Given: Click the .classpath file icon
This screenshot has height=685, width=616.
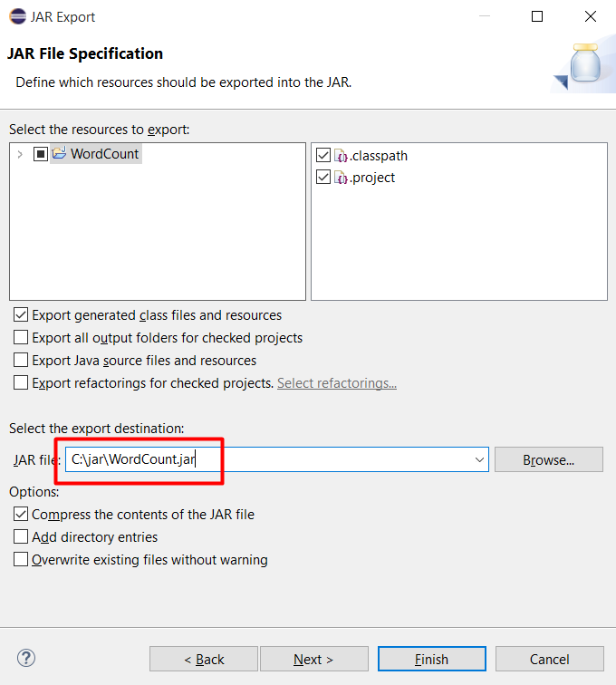Looking at the screenshot, I should point(342,156).
